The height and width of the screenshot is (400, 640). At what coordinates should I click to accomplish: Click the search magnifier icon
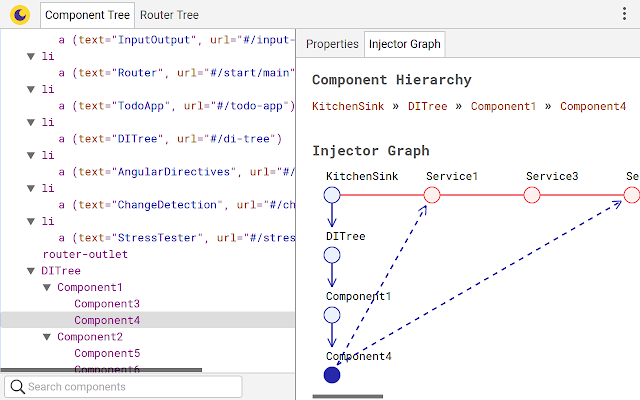(18, 387)
